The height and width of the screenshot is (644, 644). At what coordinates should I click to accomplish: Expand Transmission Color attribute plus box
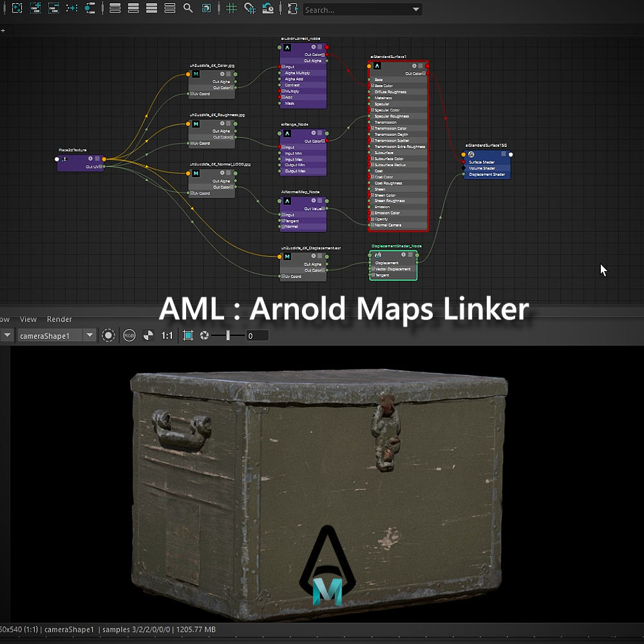[372, 128]
